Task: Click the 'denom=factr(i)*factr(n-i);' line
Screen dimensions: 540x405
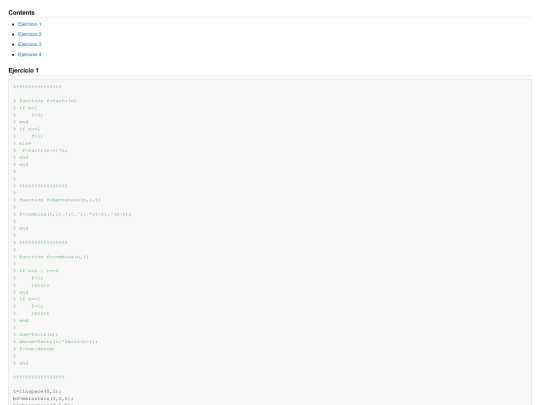Action: [x=55, y=342]
